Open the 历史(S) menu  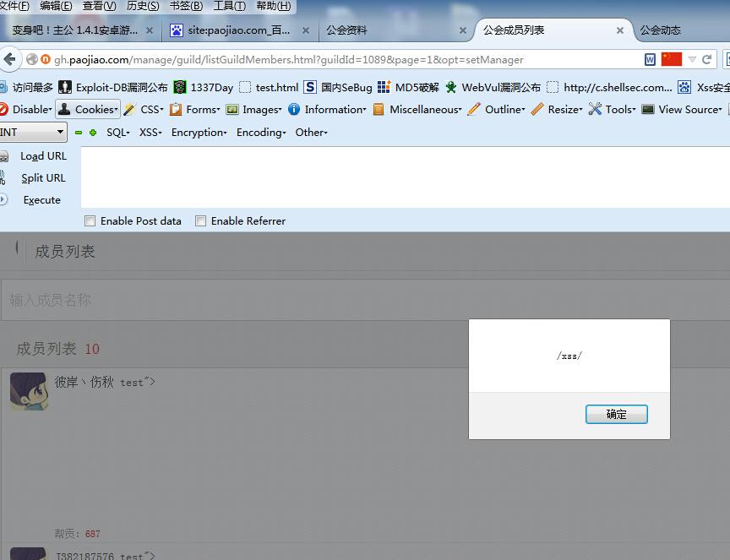143,6
